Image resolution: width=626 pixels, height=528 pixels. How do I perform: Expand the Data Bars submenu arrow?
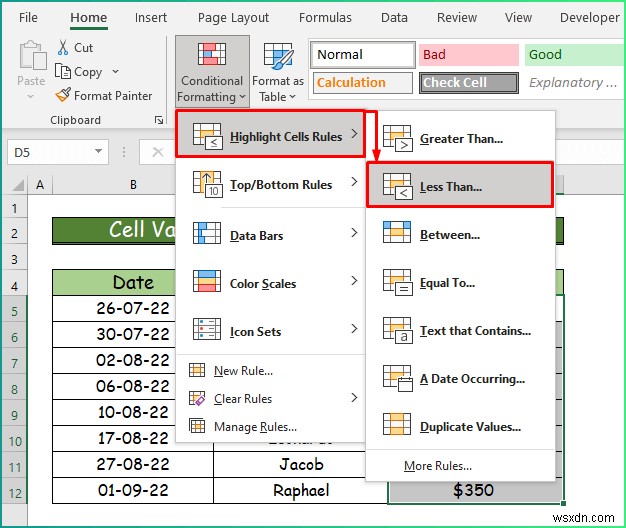click(354, 233)
